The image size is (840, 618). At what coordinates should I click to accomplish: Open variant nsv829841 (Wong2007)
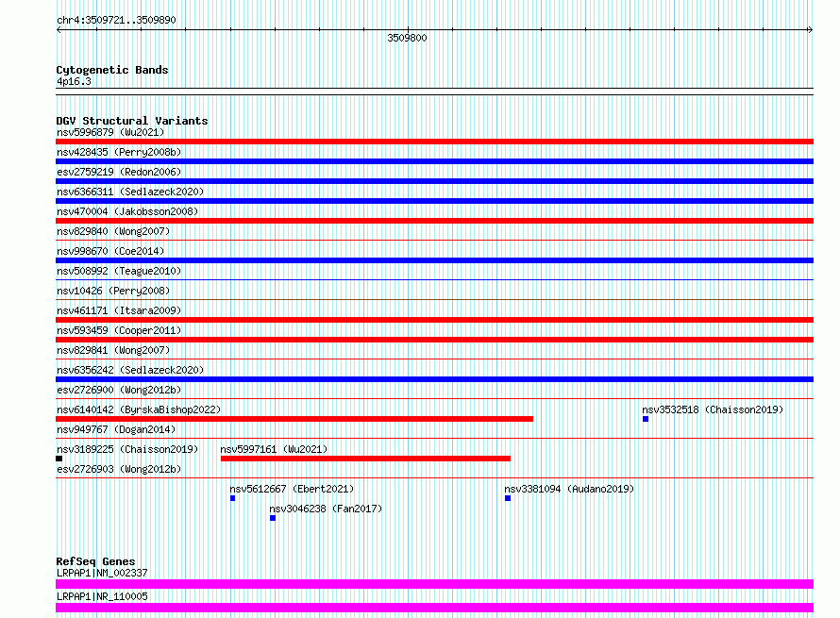pos(113,350)
